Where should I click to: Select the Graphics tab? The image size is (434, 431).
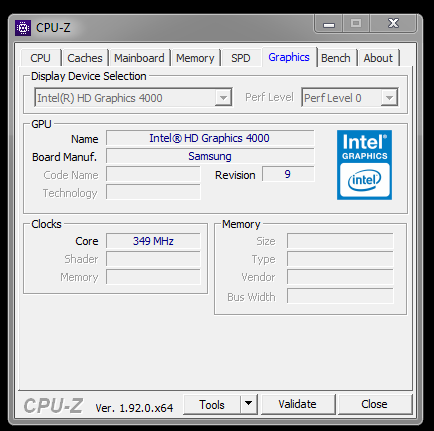point(289,57)
